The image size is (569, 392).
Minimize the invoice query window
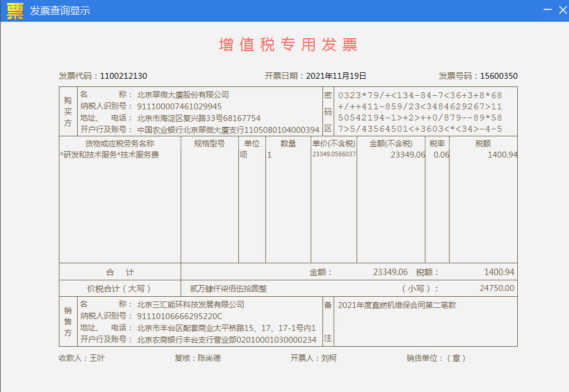point(548,11)
